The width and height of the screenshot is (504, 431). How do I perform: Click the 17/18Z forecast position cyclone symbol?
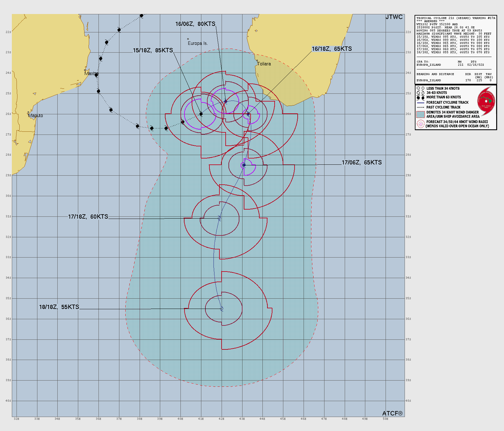219,218
